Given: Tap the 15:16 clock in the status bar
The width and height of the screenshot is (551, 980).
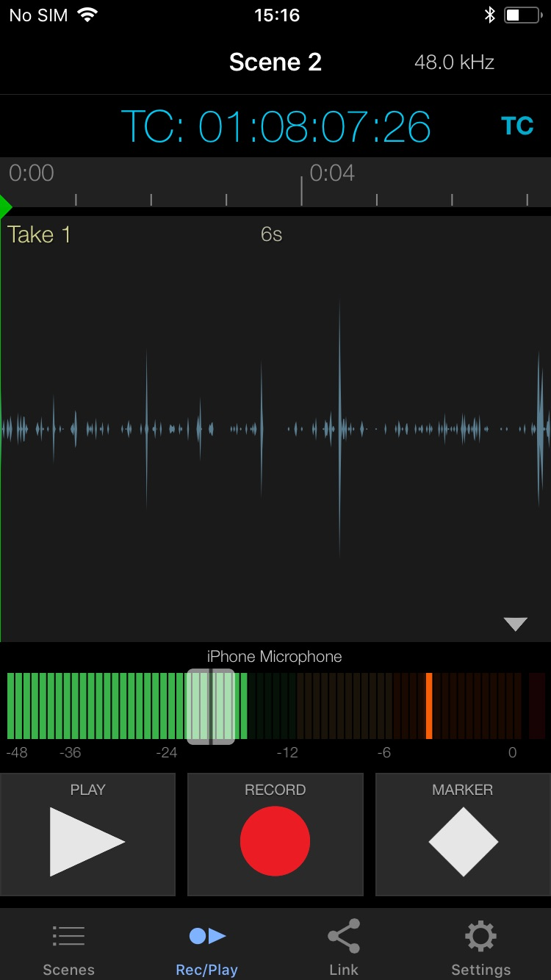Looking at the screenshot, I should (276, 15).
